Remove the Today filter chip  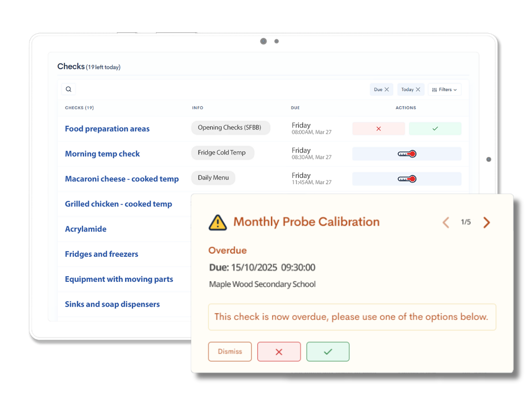click(x=418, y=89)
